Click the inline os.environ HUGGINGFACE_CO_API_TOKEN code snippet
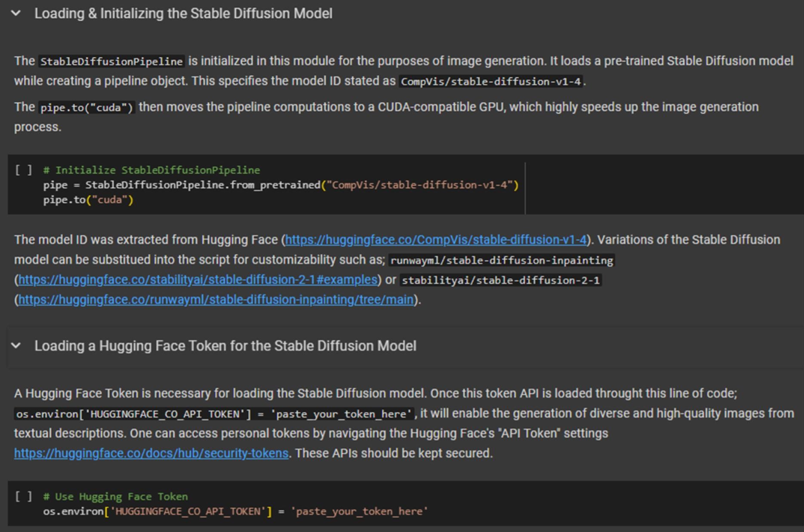 click(214, 414)
